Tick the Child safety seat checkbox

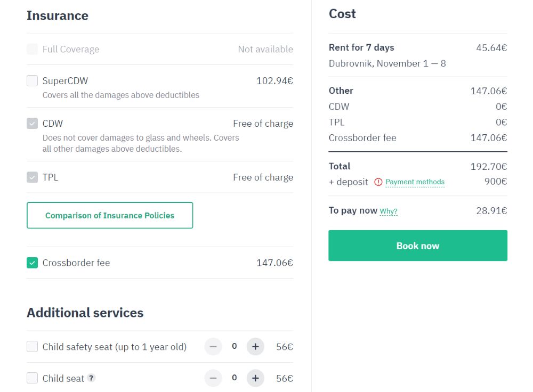coord(33,347)
